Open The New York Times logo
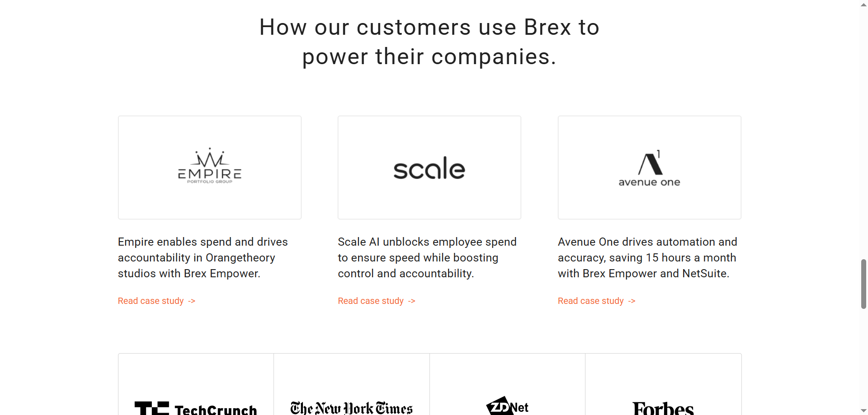This screenshot has height=415, width=868. click(351, 408)
